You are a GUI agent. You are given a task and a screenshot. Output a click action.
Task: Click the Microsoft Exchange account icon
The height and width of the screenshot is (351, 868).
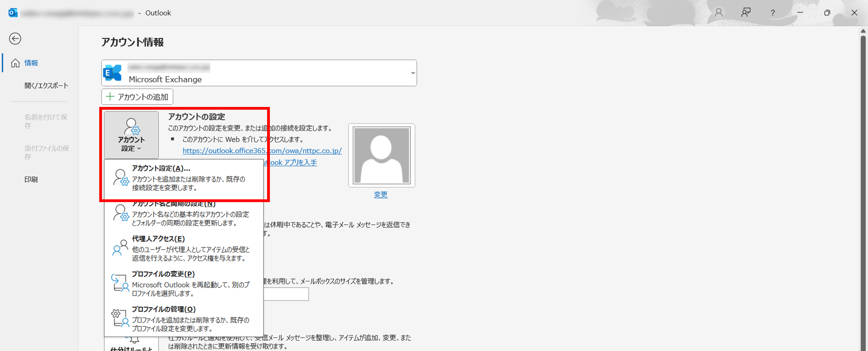coord(112,73)
